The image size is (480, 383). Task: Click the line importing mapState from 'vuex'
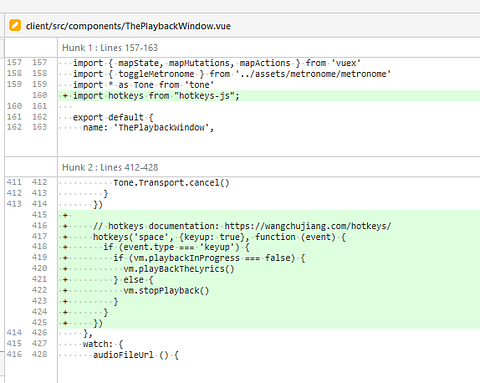[x=217, y=63]
